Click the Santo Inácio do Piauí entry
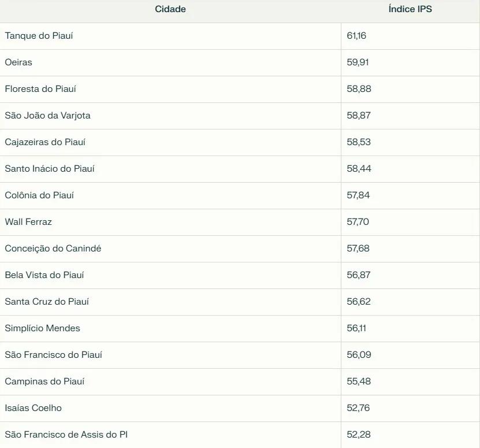This screenshot has height=448, width=480. click(50, 169)
